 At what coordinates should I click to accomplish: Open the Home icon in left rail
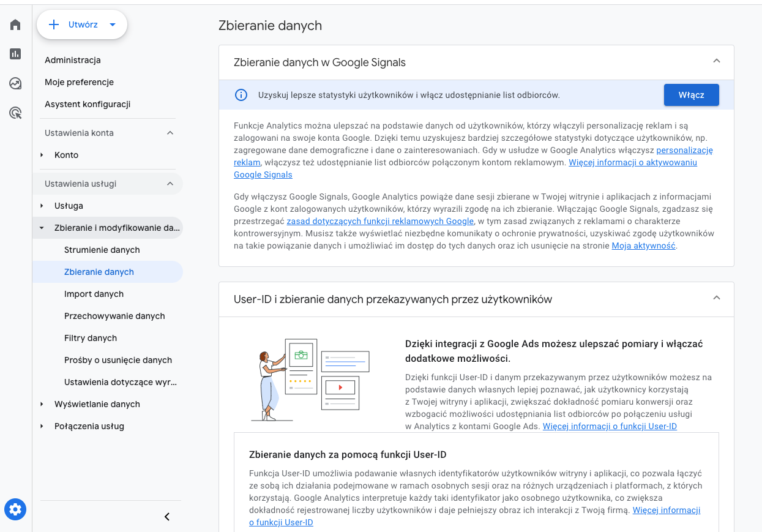click(15, 24)
